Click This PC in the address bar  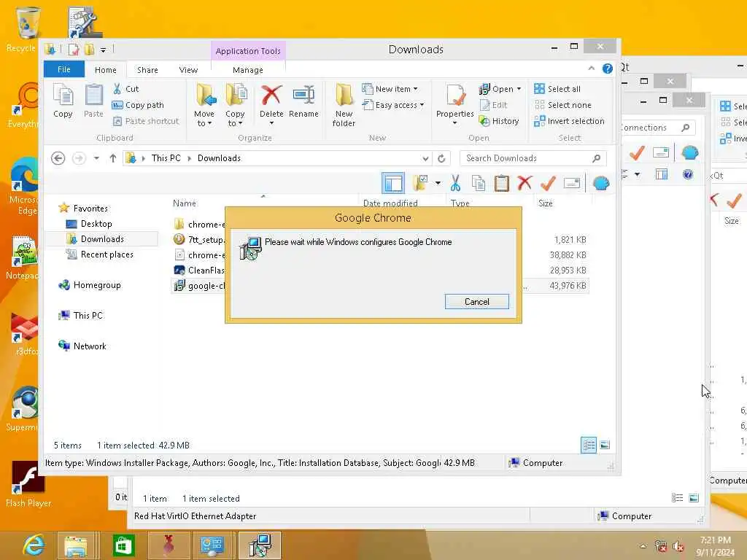click(166, 158)
